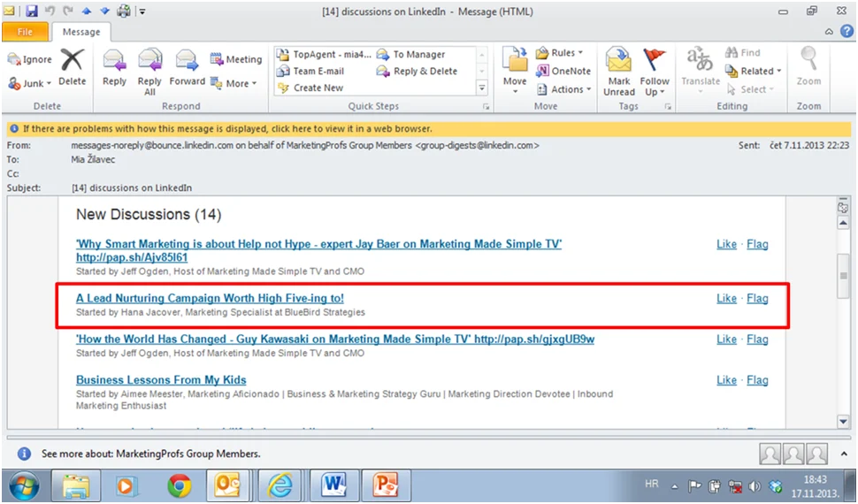This screenshot has width=858, height=504.
Task: Open Outlook Help question mark
Action: coord(846,32)
